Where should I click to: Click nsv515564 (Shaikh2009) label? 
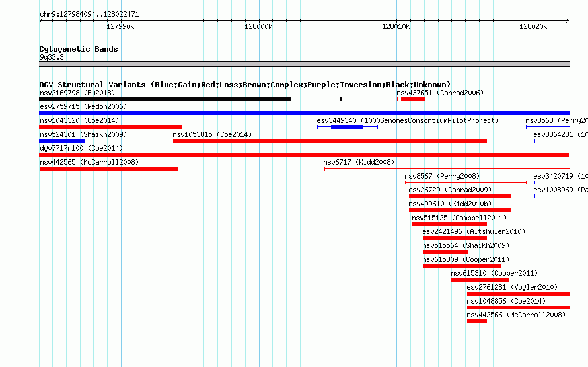click(x=466, y=245)
